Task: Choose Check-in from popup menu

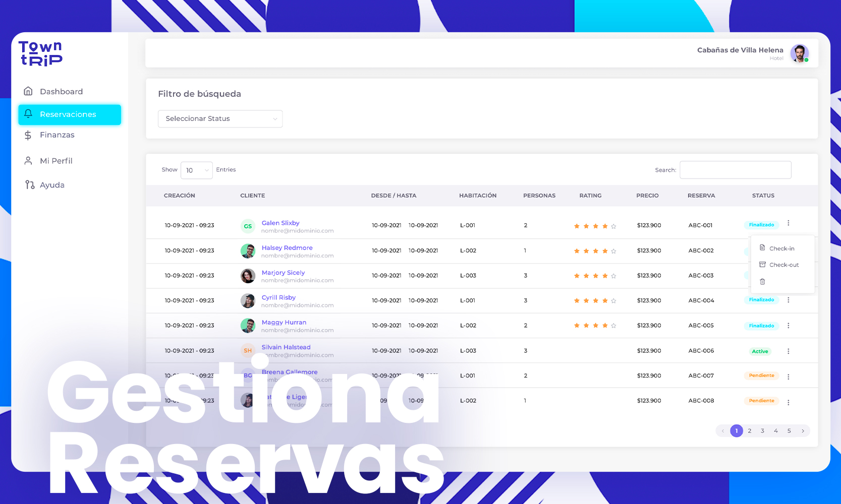Action: coord(781,248)
